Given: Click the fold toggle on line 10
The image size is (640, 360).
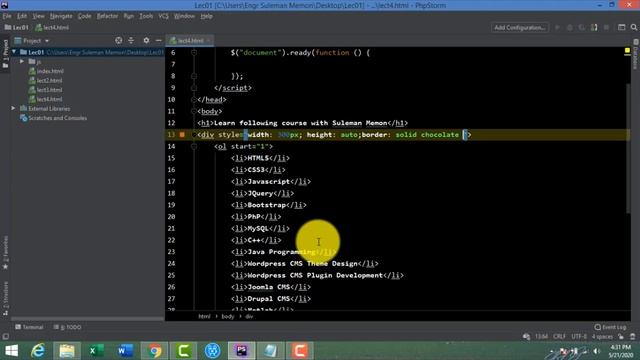Looking at the screenshot, I should pyautogui.click(x=194, y=100).
